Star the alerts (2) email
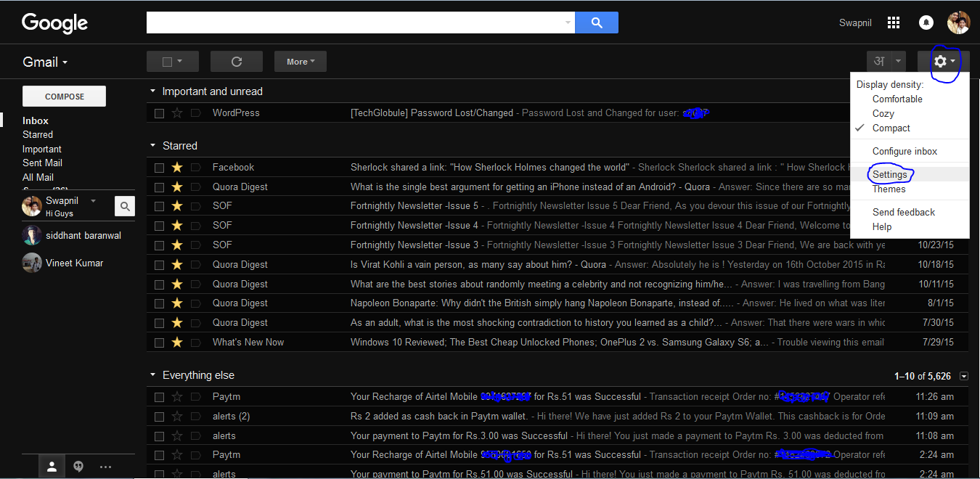This screenshot has height=479, width=980. (x=177, y=417)
